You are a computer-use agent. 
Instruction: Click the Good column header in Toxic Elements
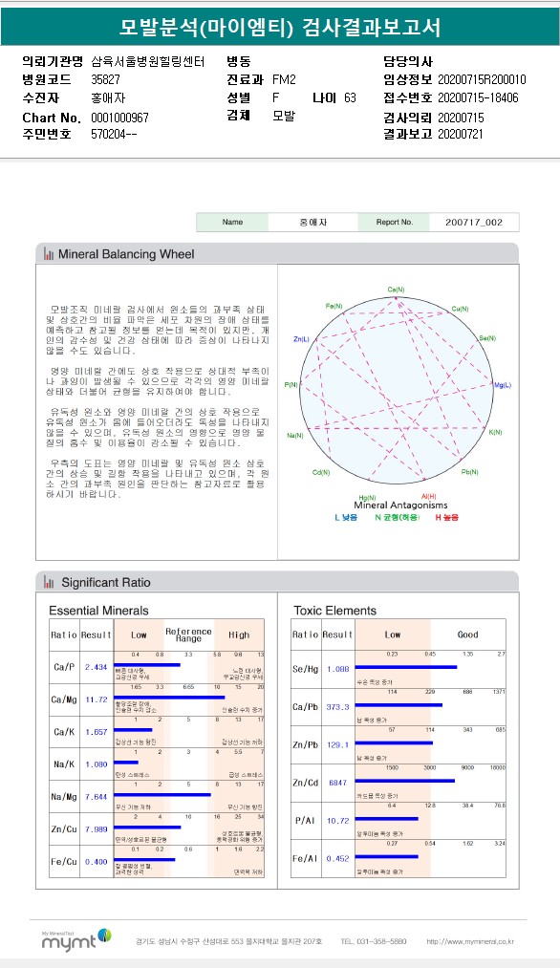click(467, 635)
